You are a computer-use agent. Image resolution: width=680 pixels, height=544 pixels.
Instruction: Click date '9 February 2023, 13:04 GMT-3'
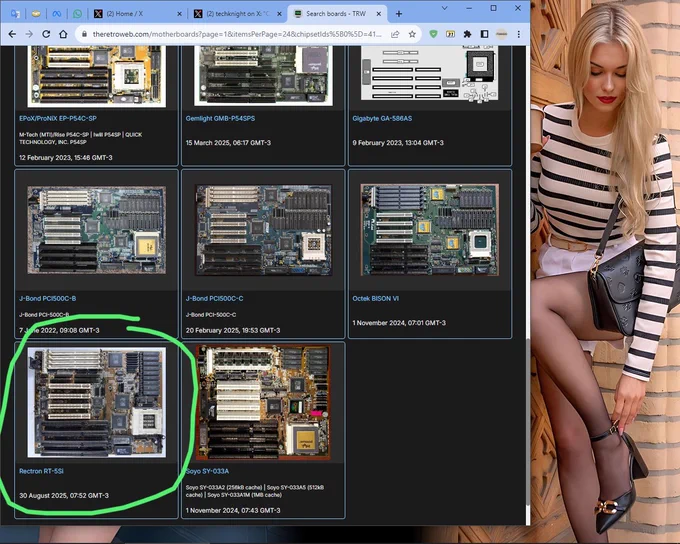click(x=398, y=143)
